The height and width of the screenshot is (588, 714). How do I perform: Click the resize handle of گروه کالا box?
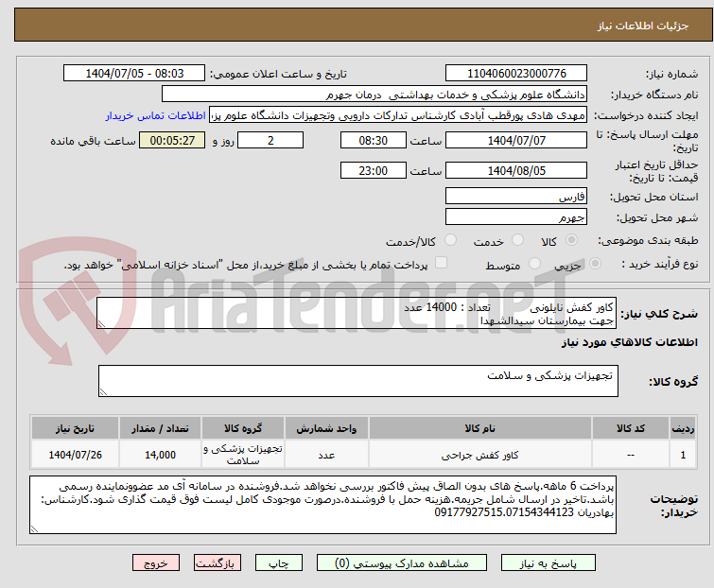click(x=103, y=392)
